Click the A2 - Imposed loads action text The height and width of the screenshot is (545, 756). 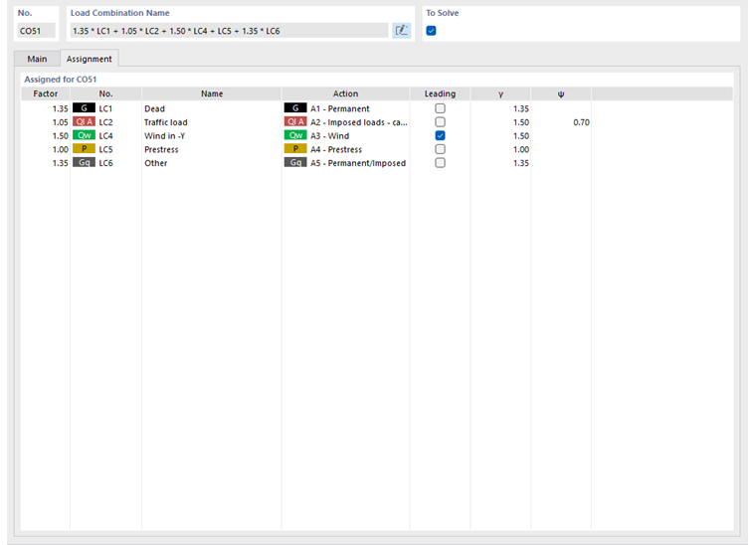point(359,122)
